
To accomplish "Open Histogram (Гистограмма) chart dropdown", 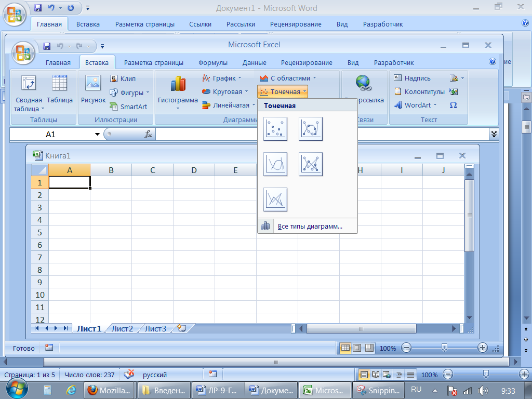I will tap(178, 94).
